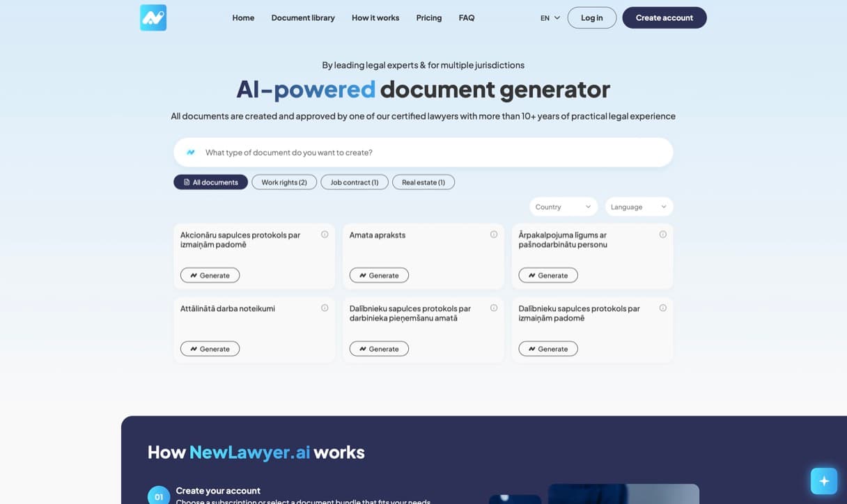This screenshot has height=504, width=847.
Task: Click the 'Create your account' step heading
Action: tap(218, 491)
